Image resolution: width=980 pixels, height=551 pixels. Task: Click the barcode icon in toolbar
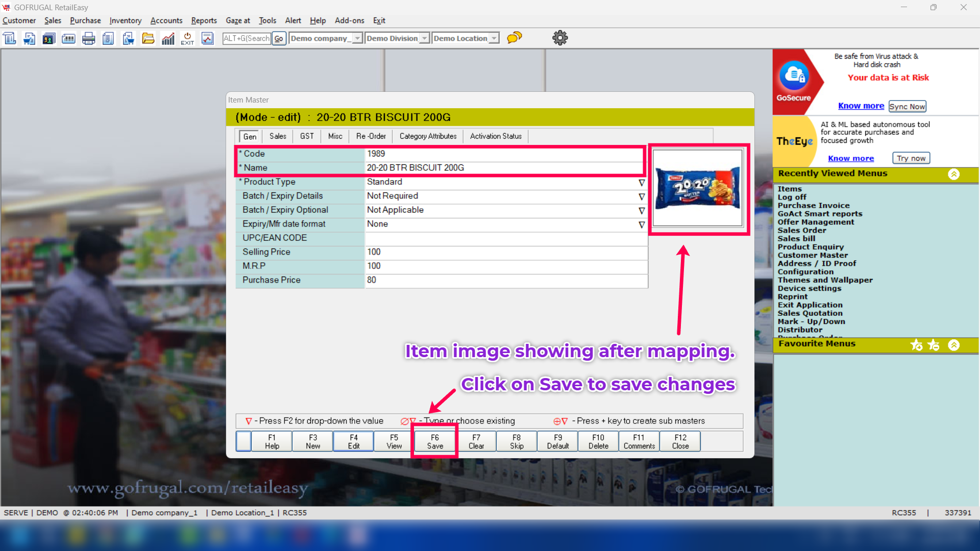click(x=68, y=38)
